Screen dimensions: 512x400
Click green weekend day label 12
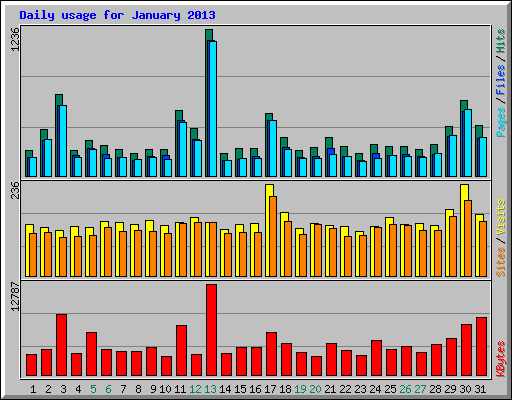pos(195,389)
